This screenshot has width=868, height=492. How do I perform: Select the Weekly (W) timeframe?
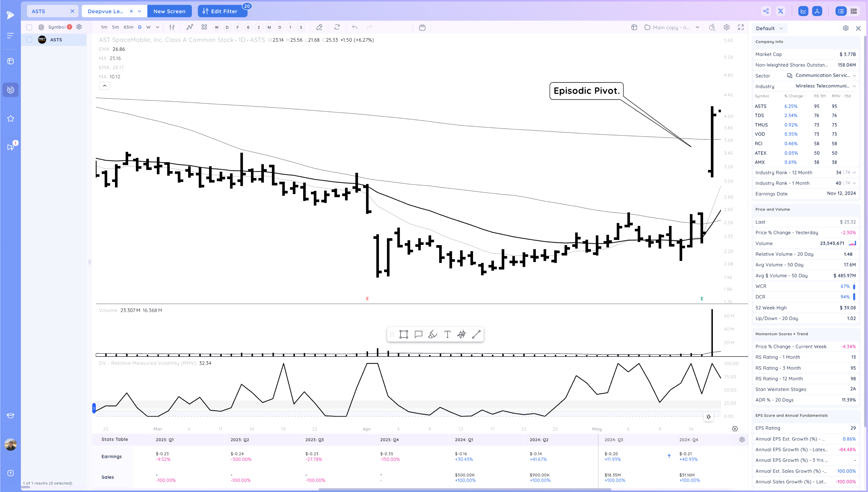pos(148,27)
